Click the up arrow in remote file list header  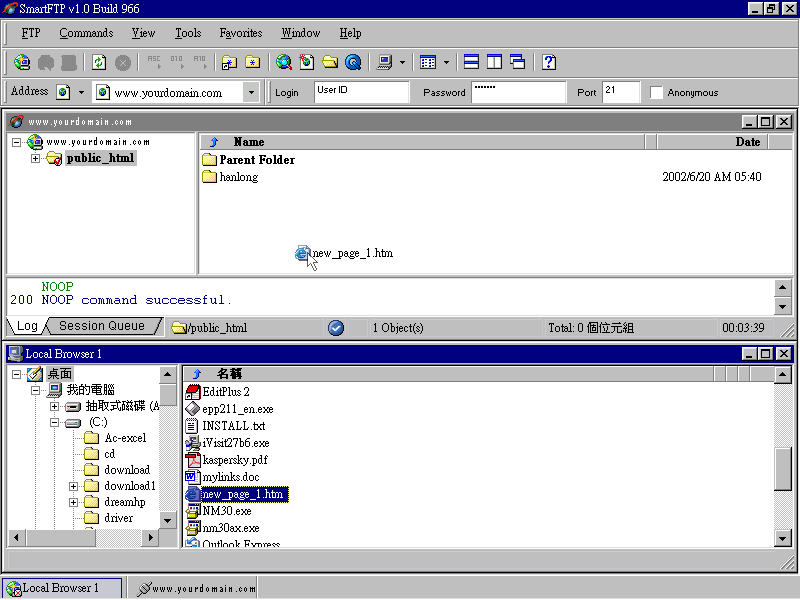214,142
